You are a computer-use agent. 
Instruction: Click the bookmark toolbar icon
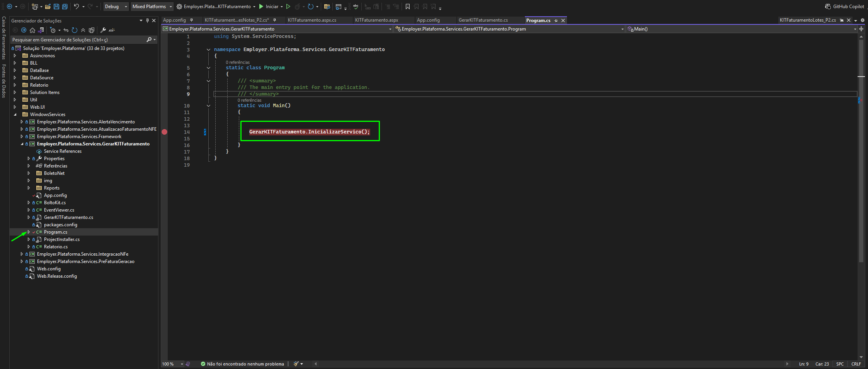pyautogui.click(x=407, y=7)
